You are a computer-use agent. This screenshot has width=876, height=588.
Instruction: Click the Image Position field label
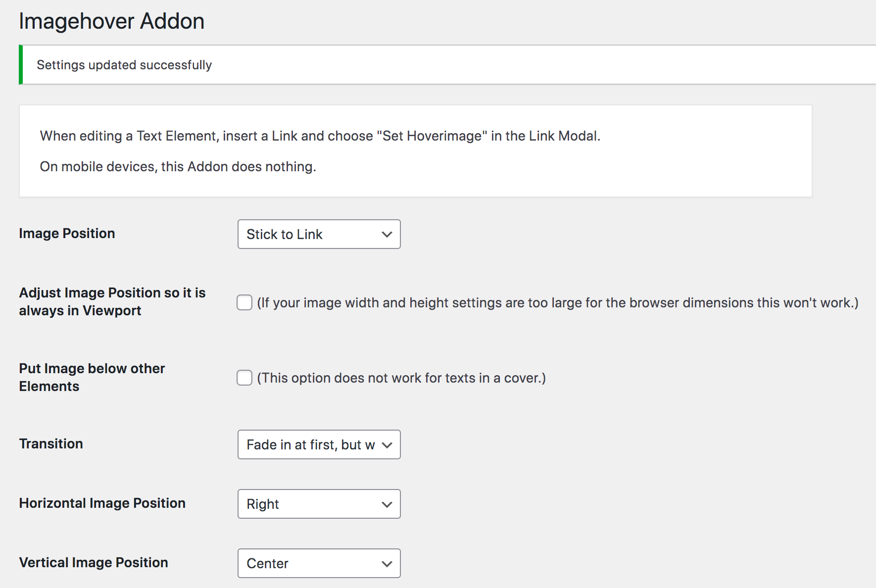coord(67,233)
